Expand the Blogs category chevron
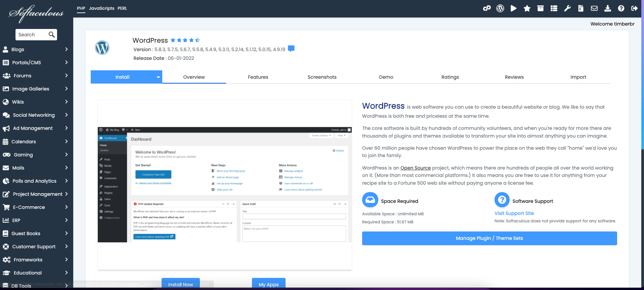 pos(67,49)
